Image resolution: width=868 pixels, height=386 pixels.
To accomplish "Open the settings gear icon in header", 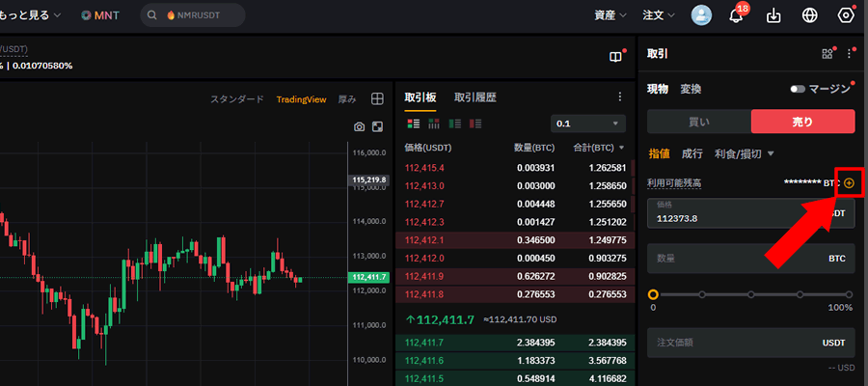I will (846, 15).
